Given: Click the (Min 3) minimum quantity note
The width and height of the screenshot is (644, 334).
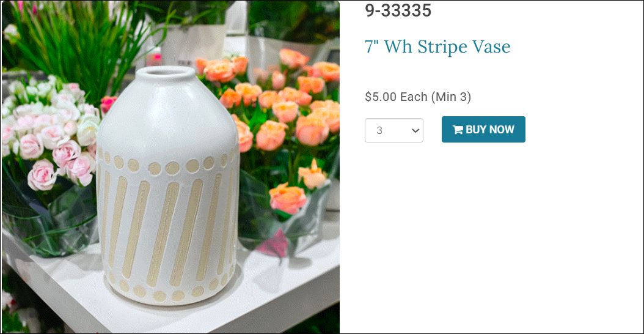Looking at the screenshot, I should 451,97.
